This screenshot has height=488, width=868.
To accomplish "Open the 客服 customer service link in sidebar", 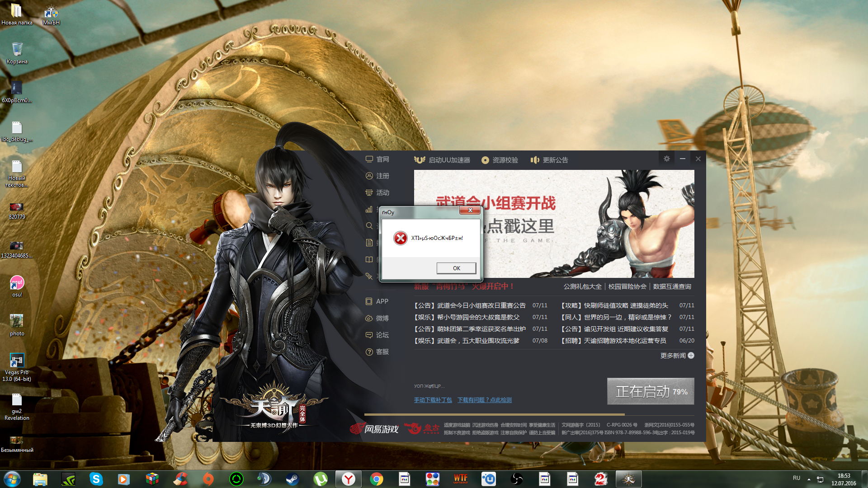I will click(377, 352).
